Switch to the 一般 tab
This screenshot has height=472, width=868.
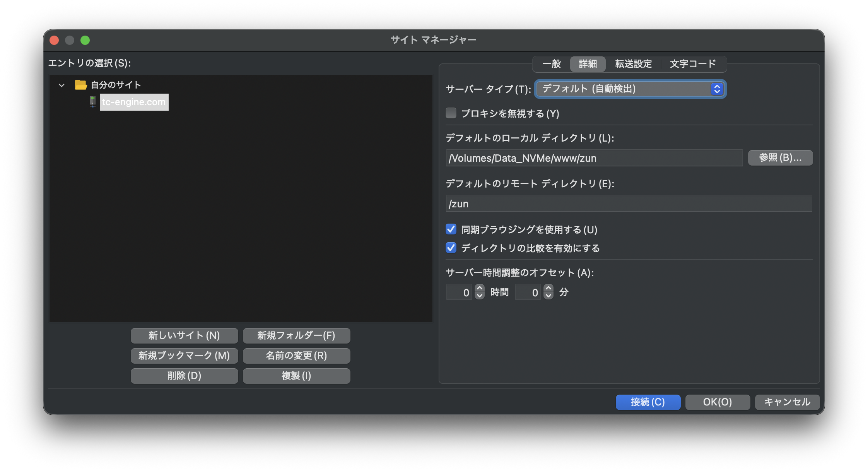(551, 64)
